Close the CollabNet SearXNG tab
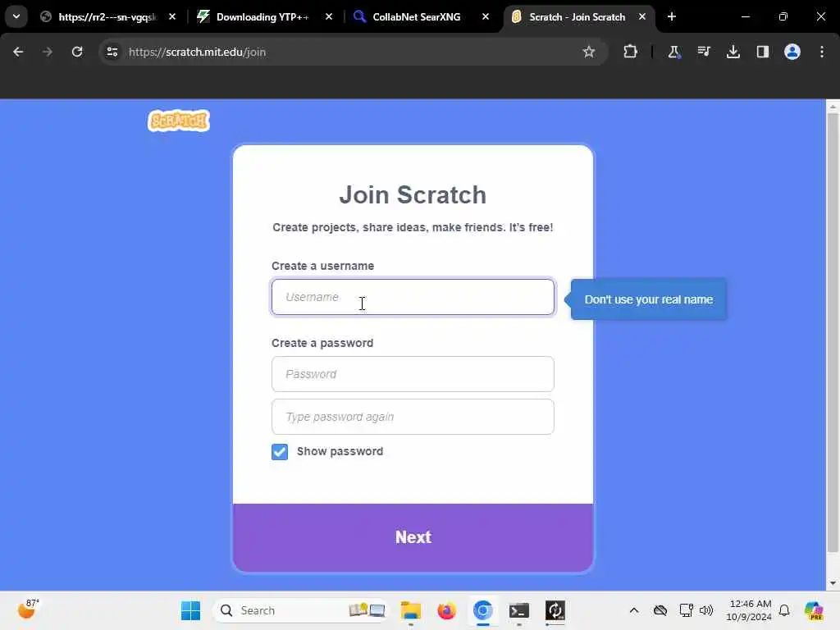The image size is (840, 630). pyautogui.click(x=486, y=16)
